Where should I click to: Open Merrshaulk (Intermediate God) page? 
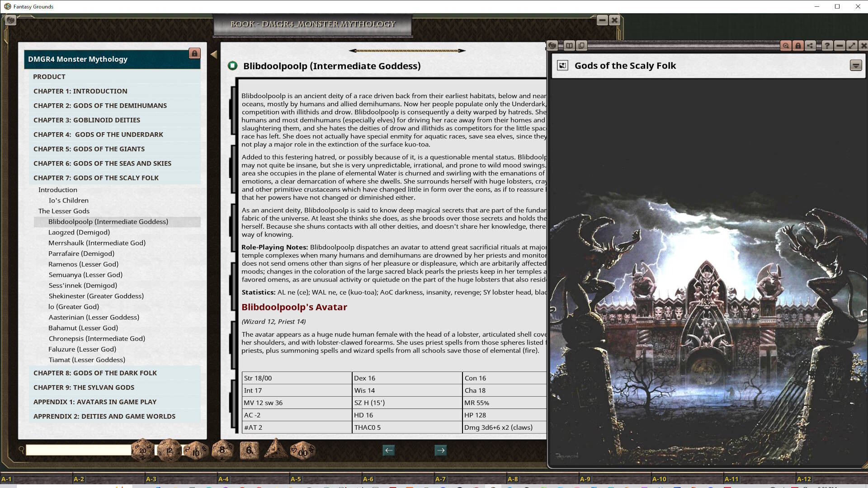click(97, 243)
